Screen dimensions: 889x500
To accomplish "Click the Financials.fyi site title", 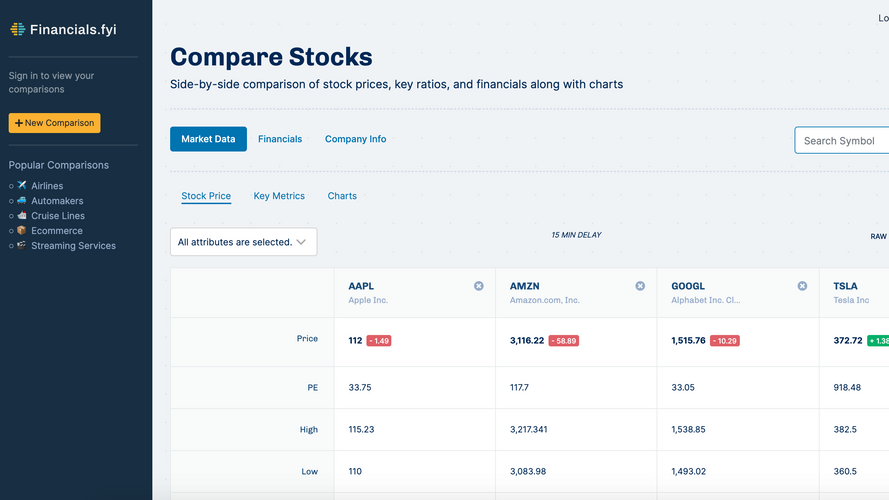I will click(73, 29).
